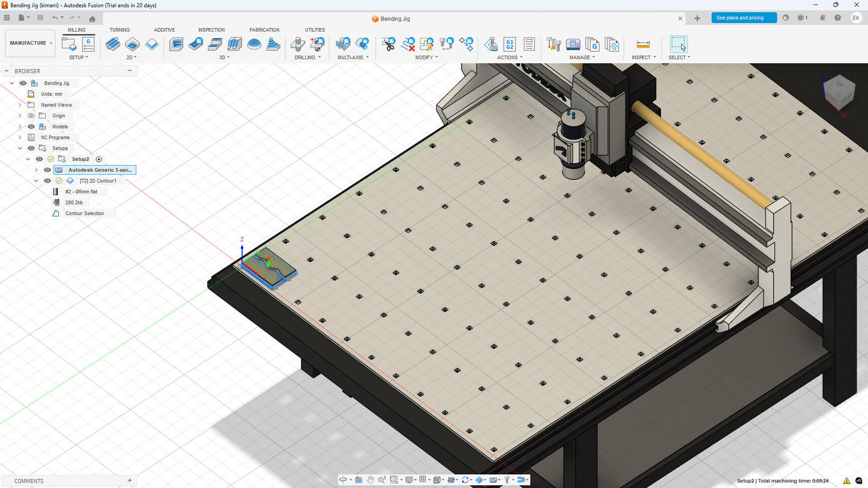The width and height of the screenshot is (868, 488).
Task: Click the New Setup icon
Action: (x=69, y=44)
